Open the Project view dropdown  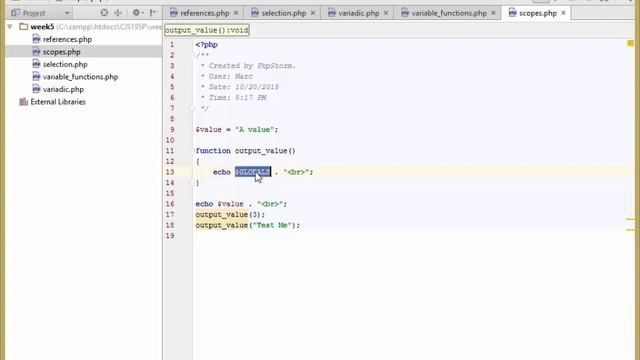(67, 13)
